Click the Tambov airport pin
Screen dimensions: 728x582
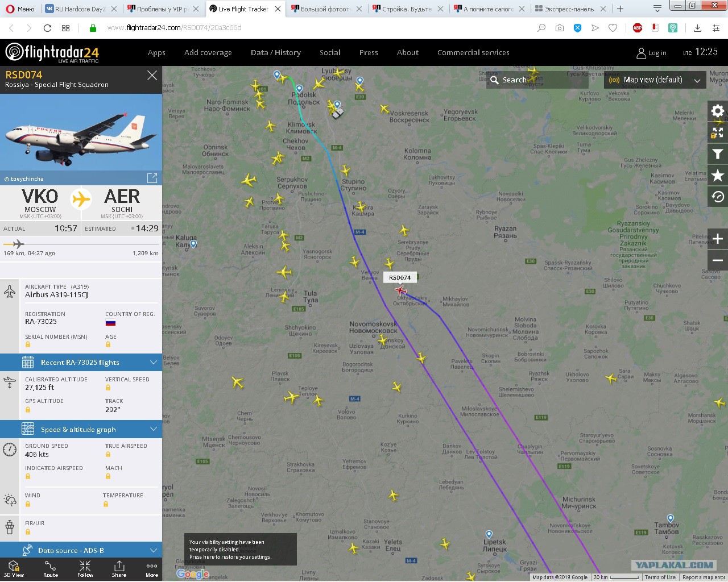click(671, 518)
